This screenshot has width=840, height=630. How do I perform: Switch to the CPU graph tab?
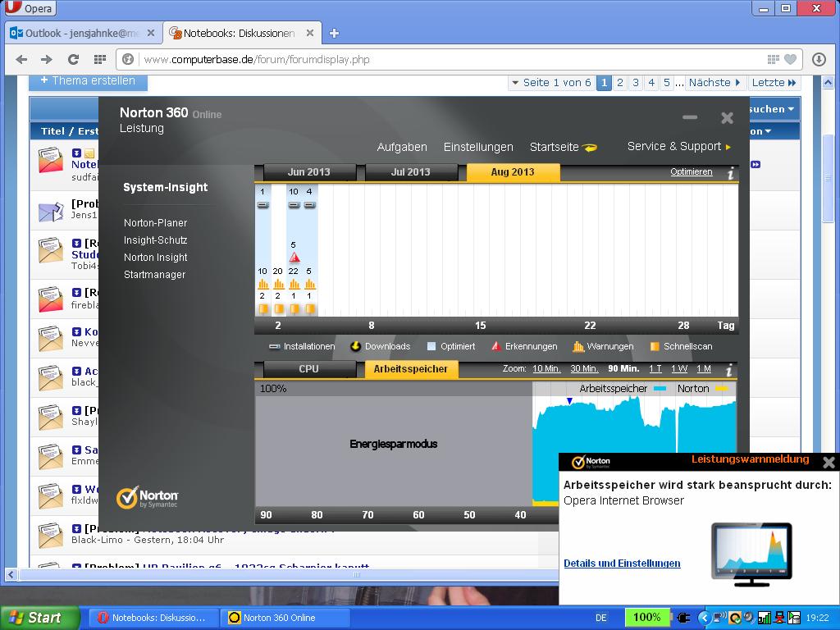coord(309,369)
